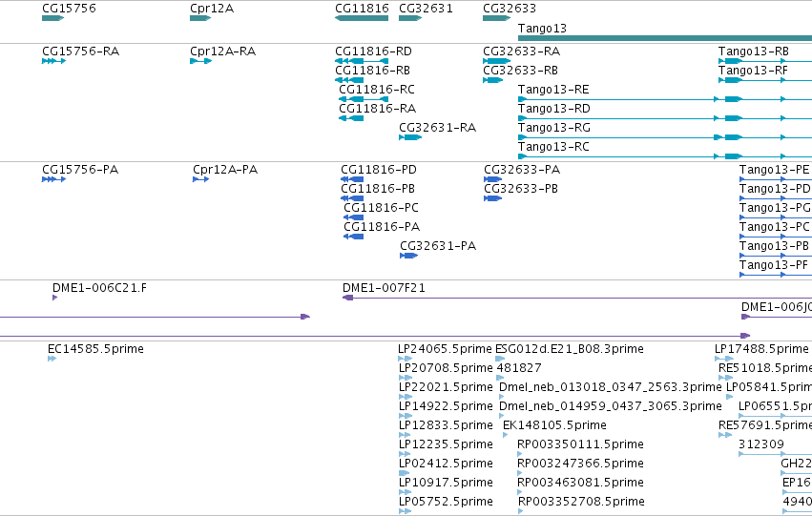Open the Tango13-RB transcript label

click(x=754, y=52)
